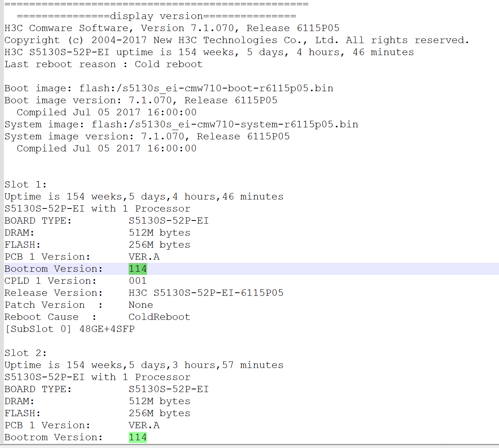
Task: Click the "CPLD 1 Version:" label
Action: pos(50,281)
